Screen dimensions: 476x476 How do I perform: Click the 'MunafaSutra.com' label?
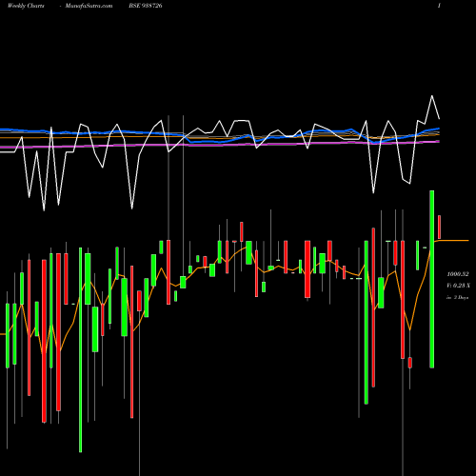[89, 6]
